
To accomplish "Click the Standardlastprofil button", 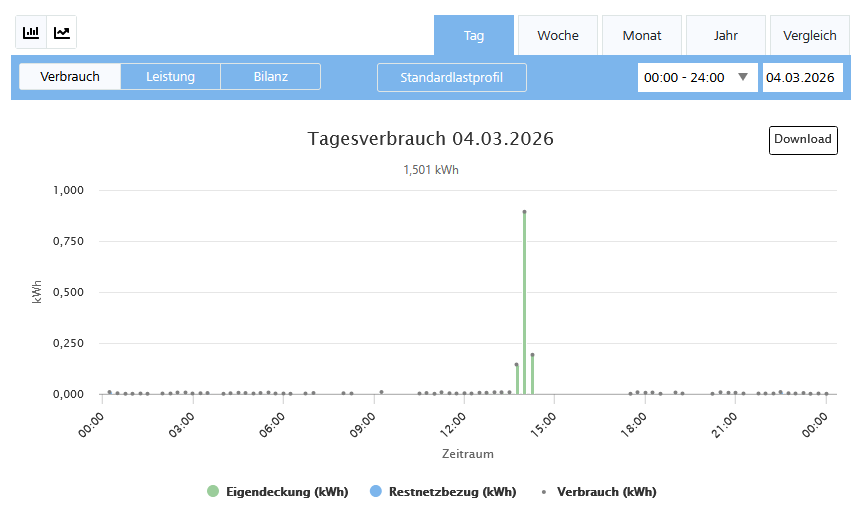I will [x=451, y=77].
